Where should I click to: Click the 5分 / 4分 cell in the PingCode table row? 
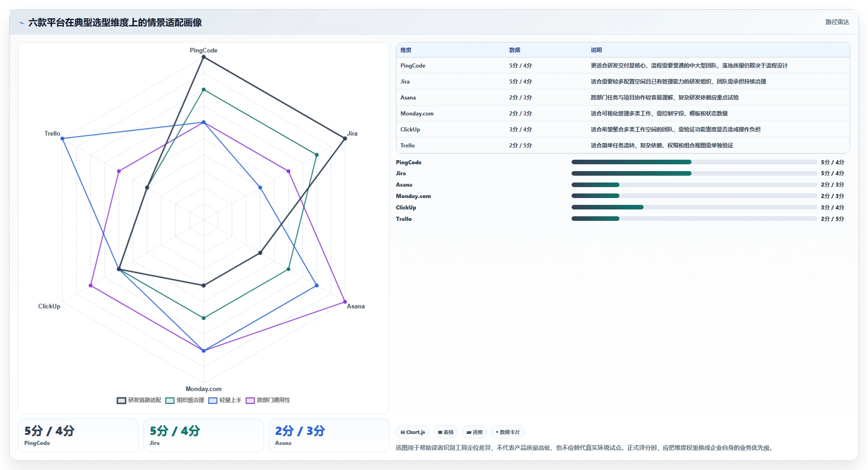[x=520, y=66]
